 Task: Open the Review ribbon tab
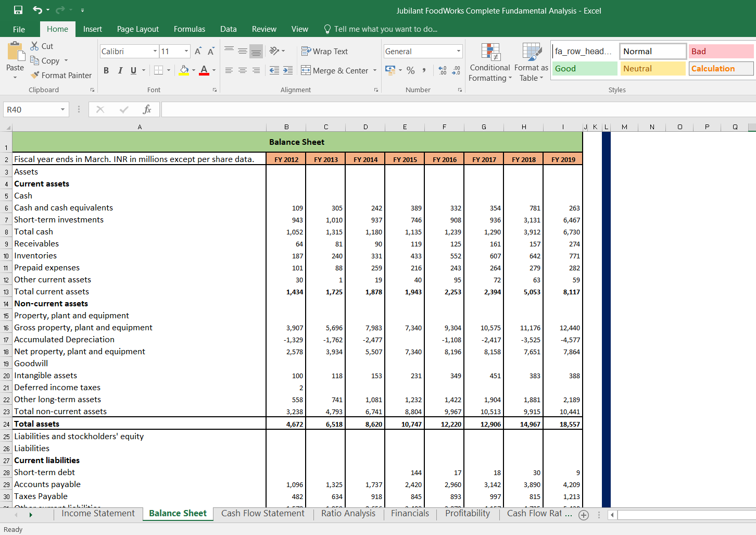pyautogui.click(x=264, y=29)
